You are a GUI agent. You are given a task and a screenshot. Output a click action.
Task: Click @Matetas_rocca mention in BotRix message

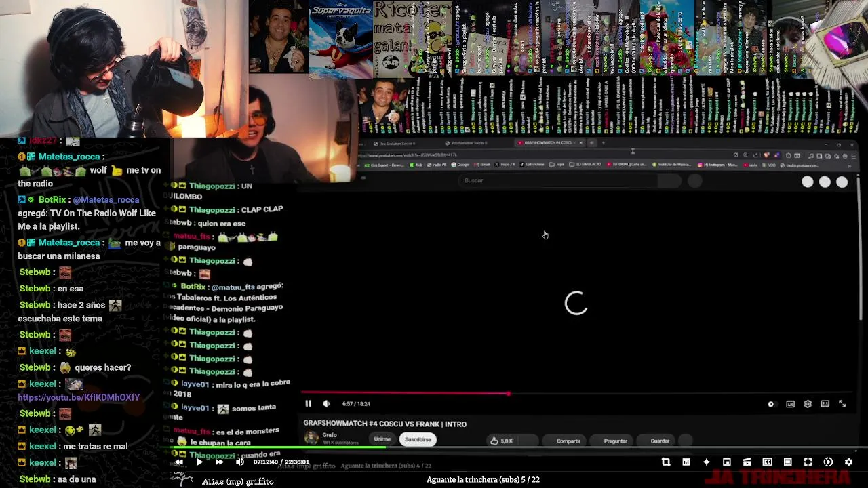[x=106, y=199]
